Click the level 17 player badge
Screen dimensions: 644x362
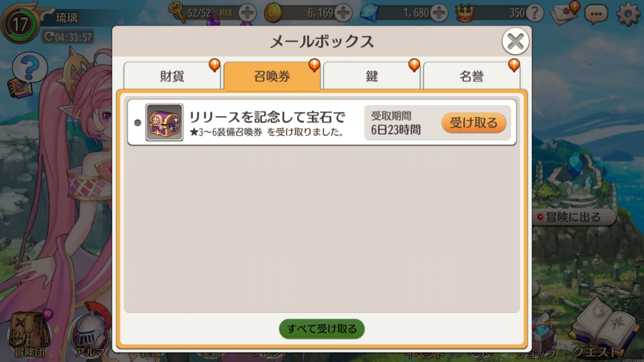click(x=19, y=23)
